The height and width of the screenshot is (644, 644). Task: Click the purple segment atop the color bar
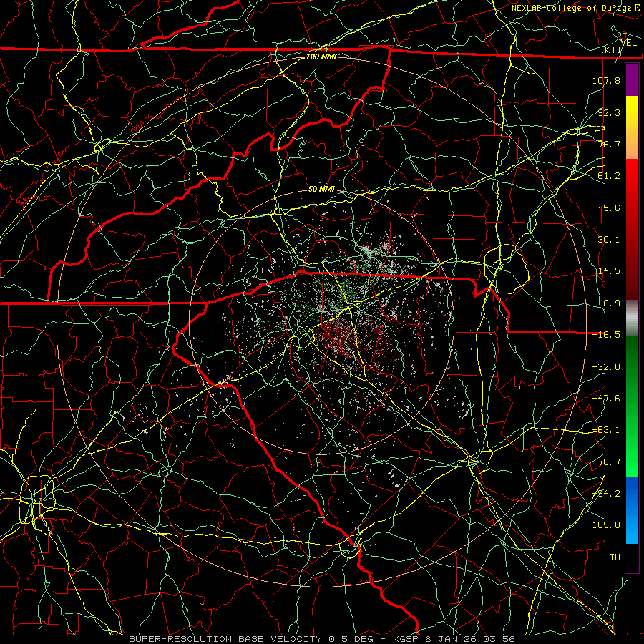pyautogui.click(x=632, y=79)
